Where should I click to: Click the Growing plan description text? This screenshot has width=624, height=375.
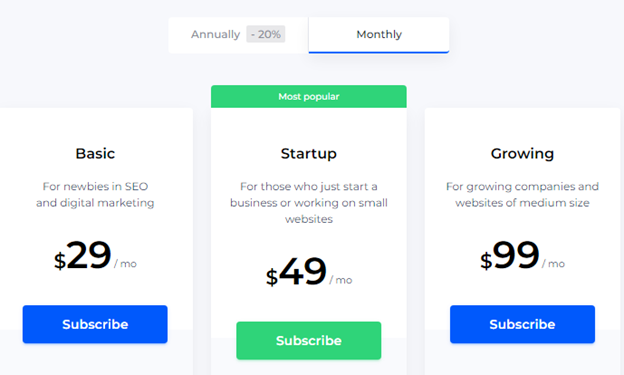(522, 195)
